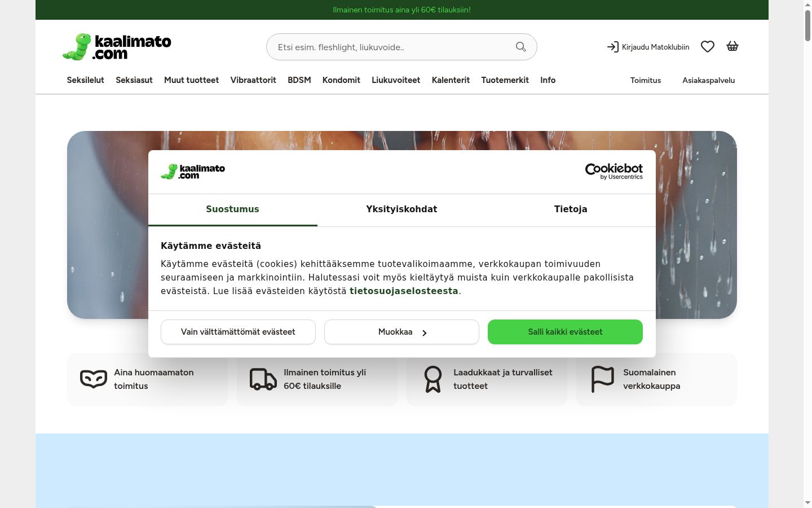
Task: Open the shopping basket icon
Action: coord(732,46)
